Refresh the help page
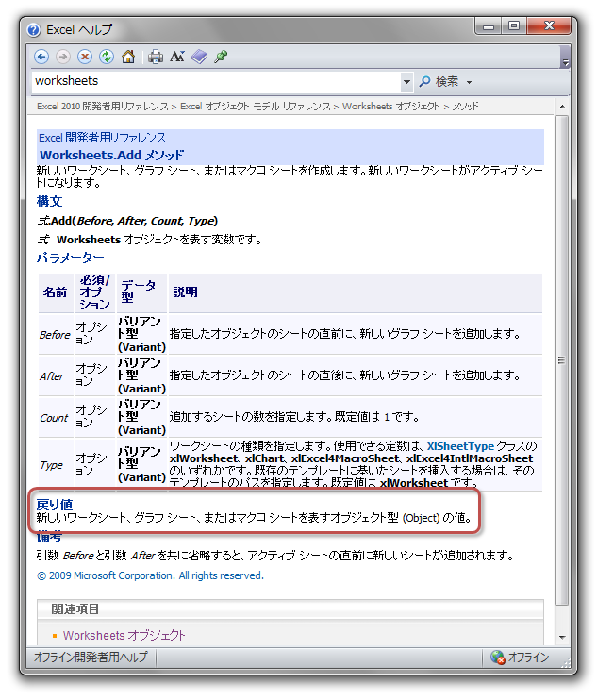The height and width of the screenshot is (700, 597). (107, 57)
